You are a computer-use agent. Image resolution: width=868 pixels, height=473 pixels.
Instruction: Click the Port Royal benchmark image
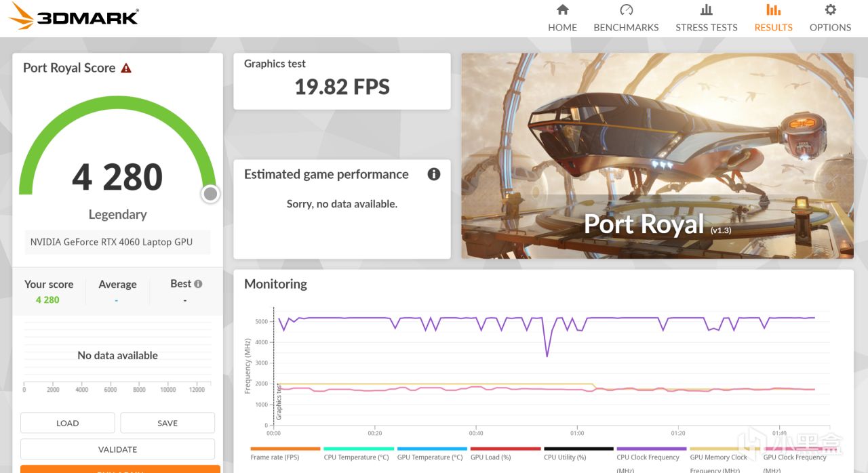pyautogui.click(x=657, y=156)
